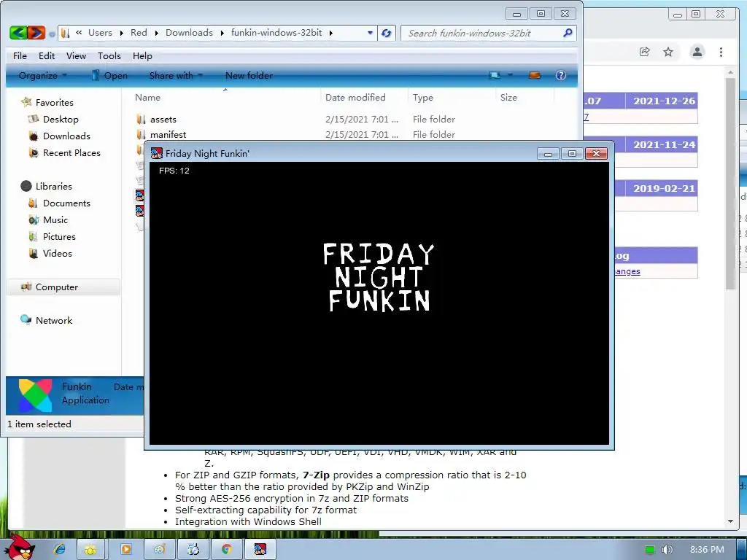Expand the breadcrumb arrow after Downloads
The width and height of the screenshot is (747, 560).
pyautogui.click(x=222, y=33)
